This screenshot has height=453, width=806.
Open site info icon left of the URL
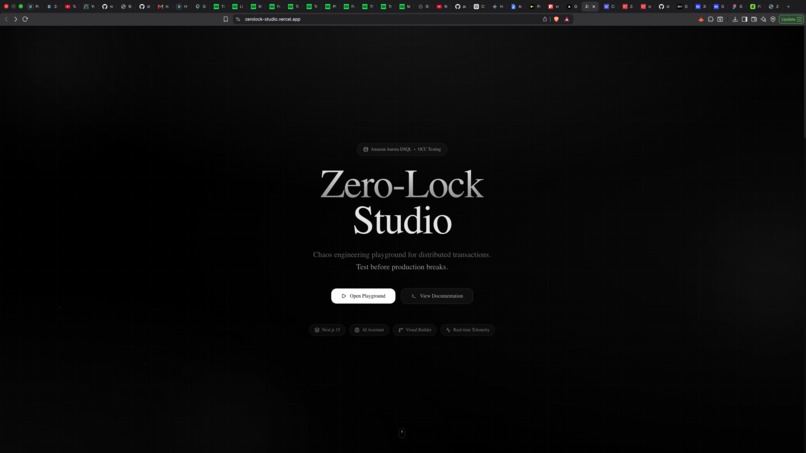coord(238,19)
